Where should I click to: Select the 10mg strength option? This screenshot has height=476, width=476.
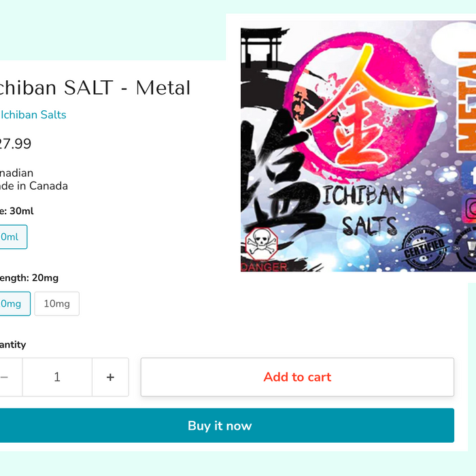pos(57,304)
